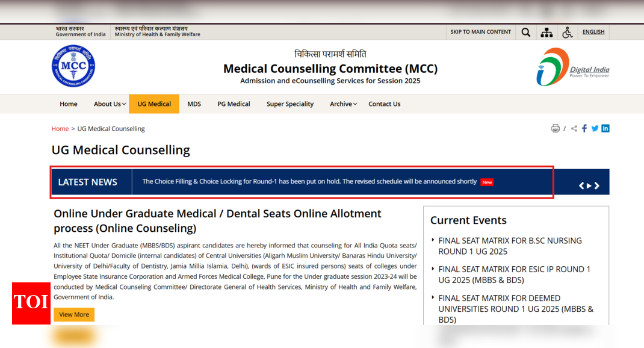Image resolution: width=644 pixels, height=348 pixels.
Task: Show the next latest news item
Action: [597, 185]
